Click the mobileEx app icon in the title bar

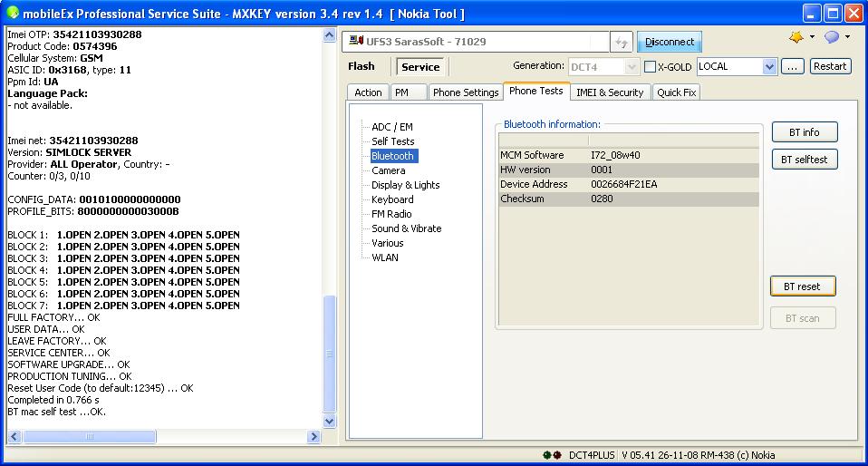tap(12, 12)
